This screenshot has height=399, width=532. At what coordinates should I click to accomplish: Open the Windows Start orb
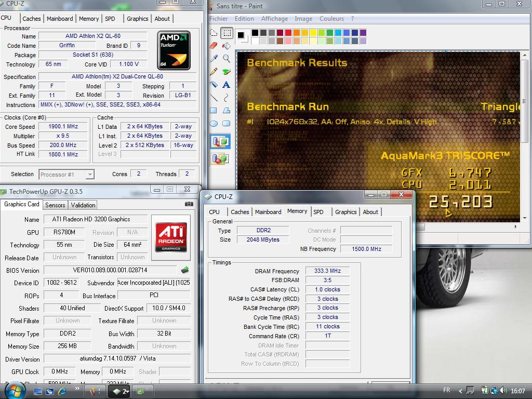(x=15, y=391)
